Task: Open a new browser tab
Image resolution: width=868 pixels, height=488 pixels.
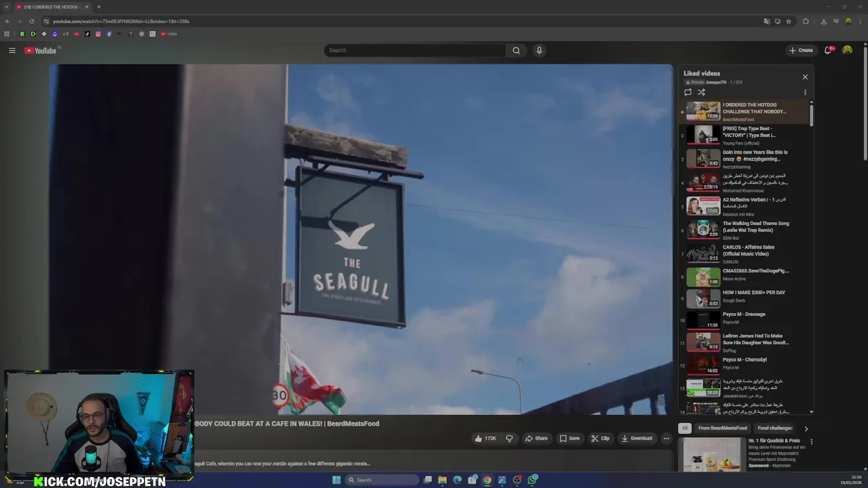Action: (98, 7)
